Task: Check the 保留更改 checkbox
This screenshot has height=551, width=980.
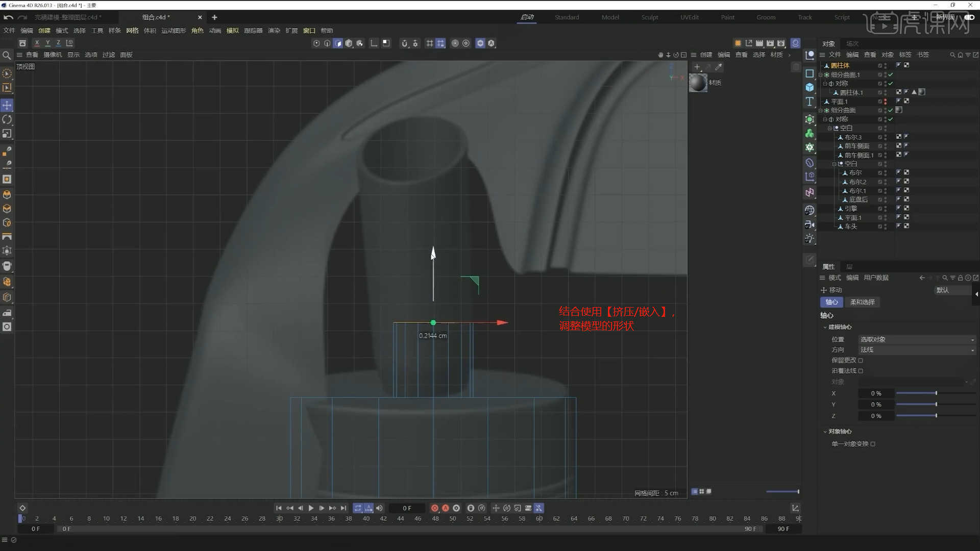Action: [861, 360]
